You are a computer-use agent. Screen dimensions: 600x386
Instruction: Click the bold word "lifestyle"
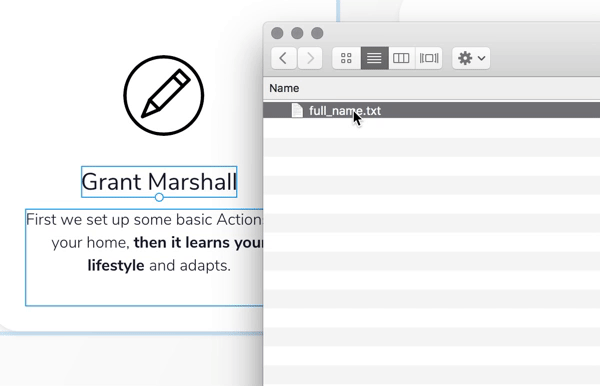[116, 265]
